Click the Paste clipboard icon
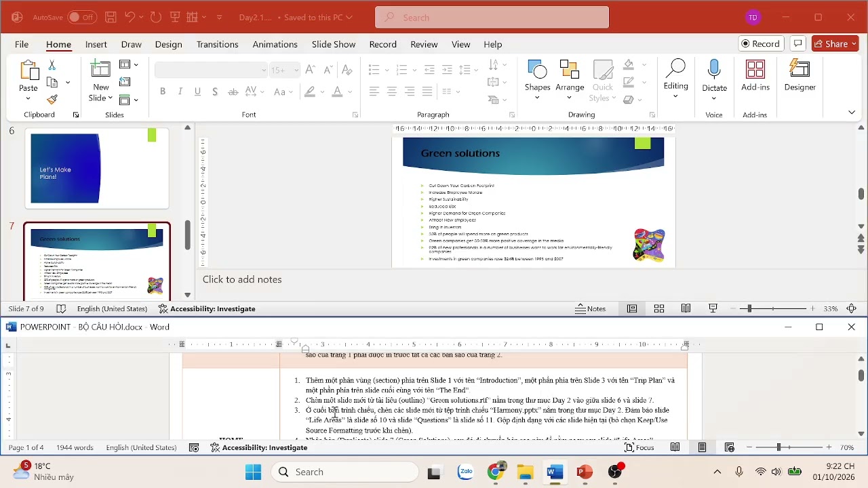This screenshot has width=868, height=488. pyautogui.click(x=28, y=70)
